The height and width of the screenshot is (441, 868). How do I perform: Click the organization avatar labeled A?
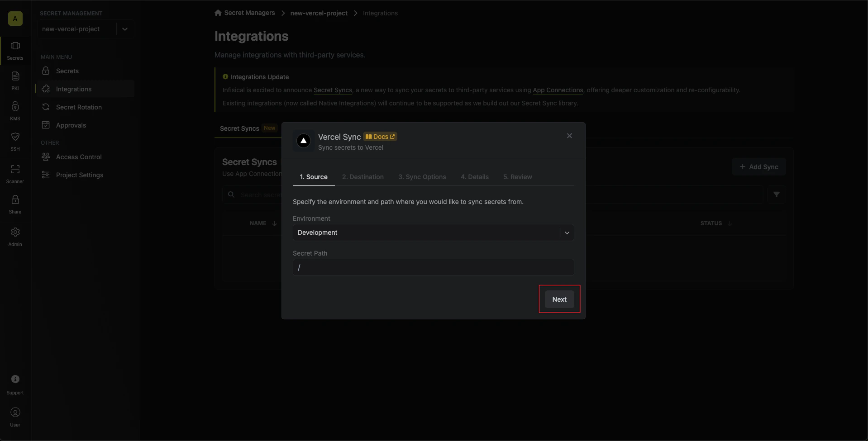15,19
